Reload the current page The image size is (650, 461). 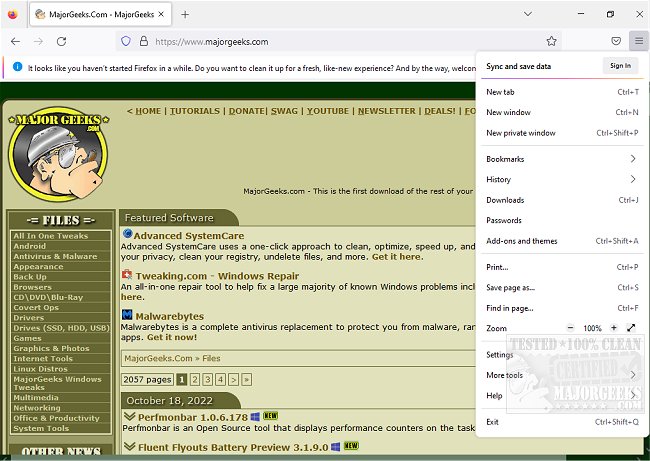coord(61,41)
